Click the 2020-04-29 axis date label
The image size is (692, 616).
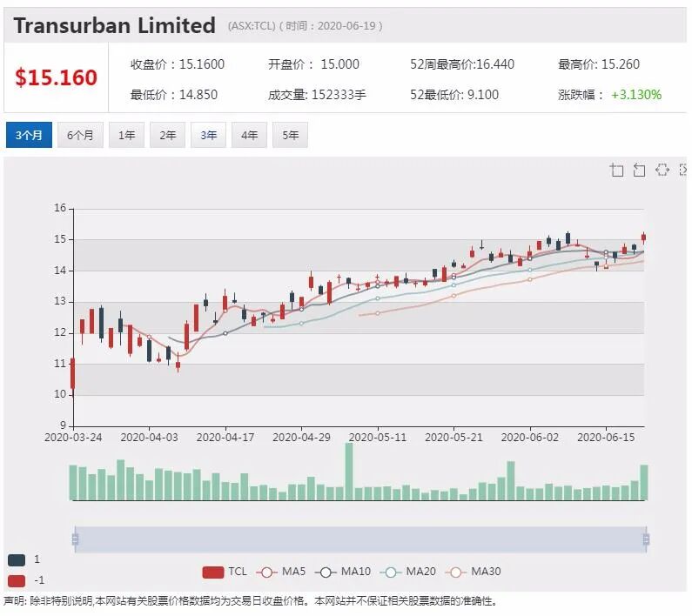pyautogui.click(x=301, y=438)
